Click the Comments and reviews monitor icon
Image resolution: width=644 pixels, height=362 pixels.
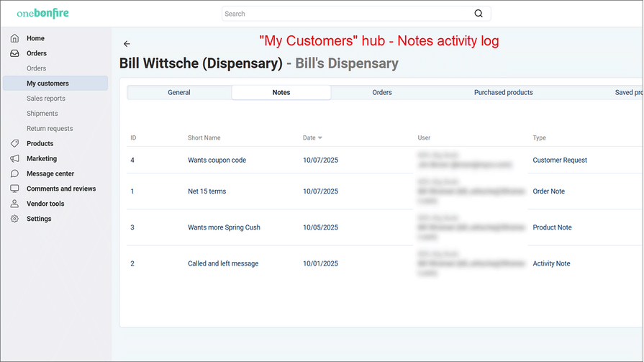click(14, 189)
